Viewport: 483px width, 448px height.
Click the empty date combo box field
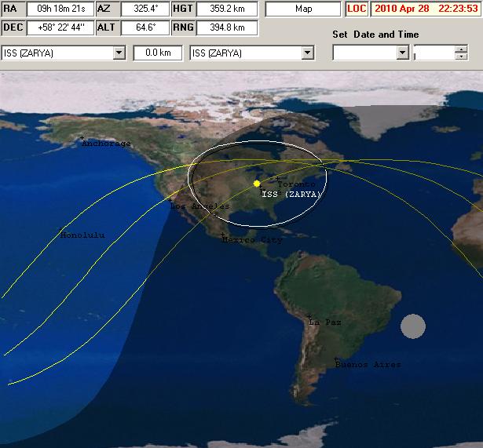[x=365, y=53]
